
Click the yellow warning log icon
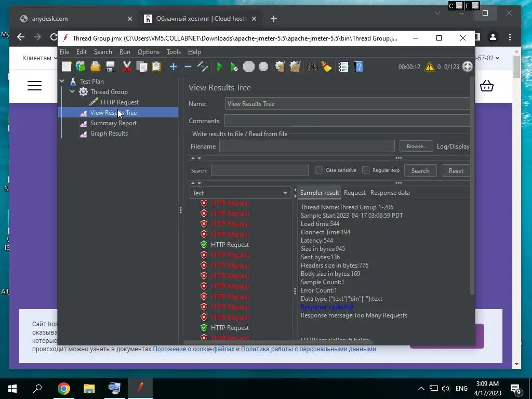tap(429, 66)
